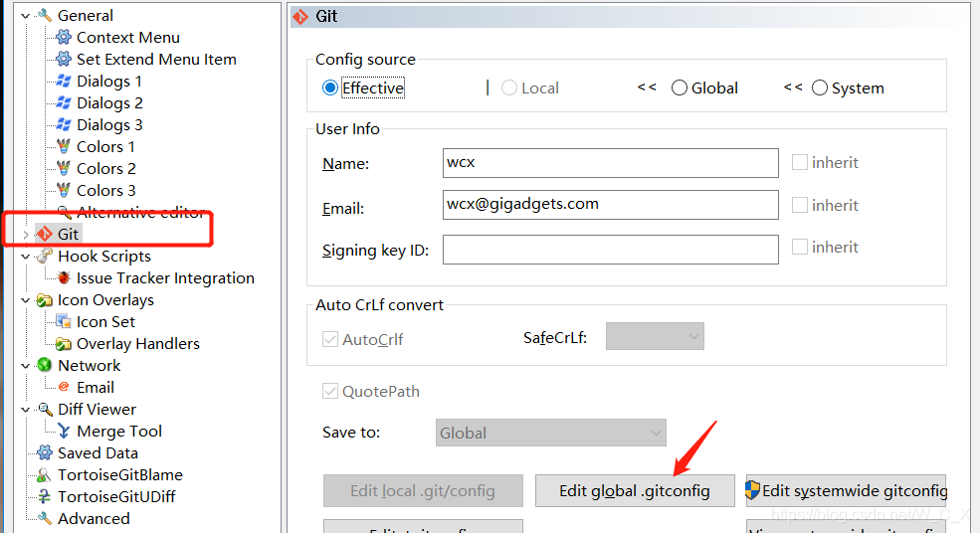Open the Saved Data settings page
Viewport: 980px width, 533px height.
click(98, 453)
